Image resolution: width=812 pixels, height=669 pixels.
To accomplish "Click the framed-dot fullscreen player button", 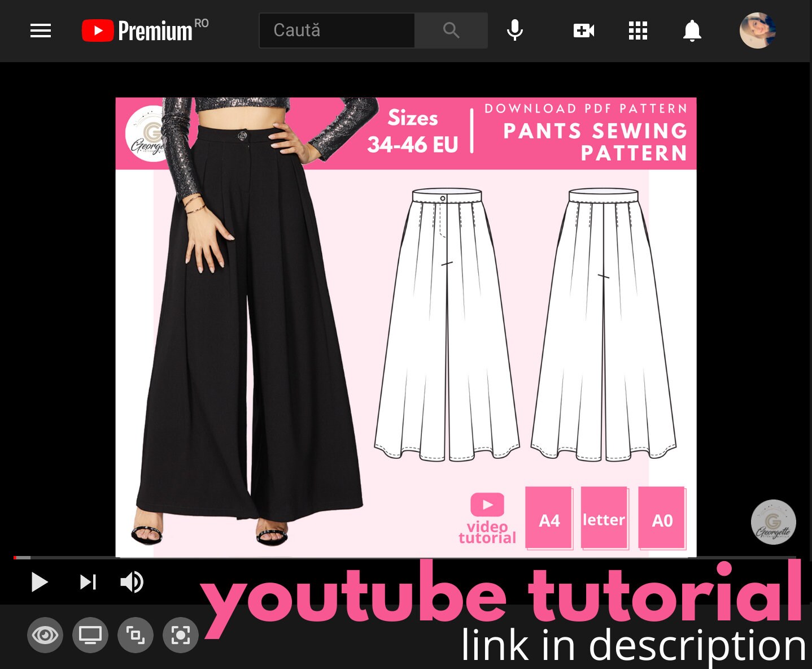I will click(181, 635).
